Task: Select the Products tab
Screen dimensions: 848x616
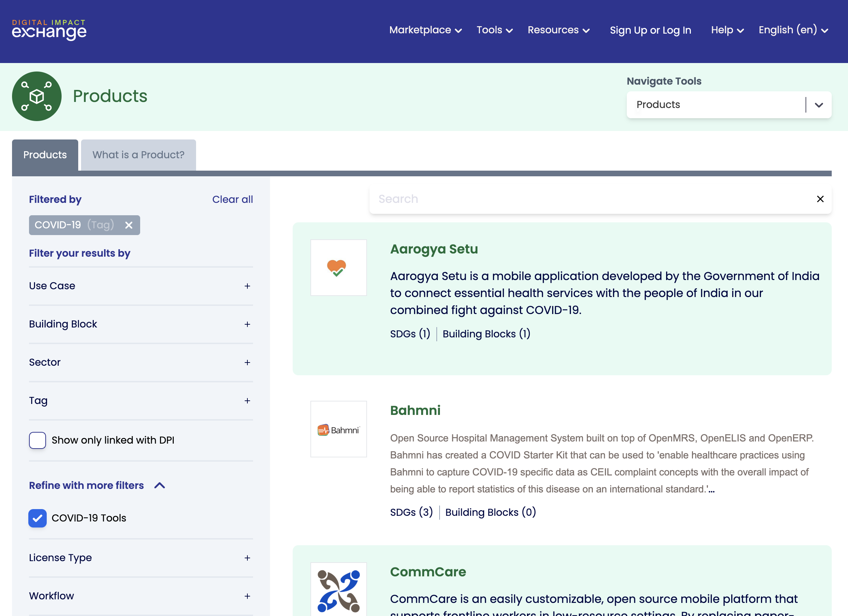Action: 45,155
